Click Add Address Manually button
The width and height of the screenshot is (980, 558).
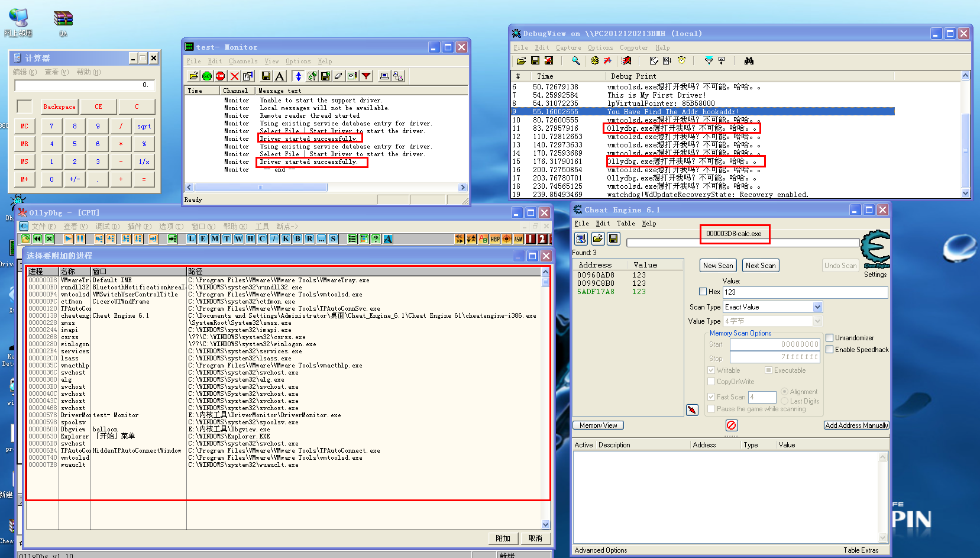[x=856, y=425]
